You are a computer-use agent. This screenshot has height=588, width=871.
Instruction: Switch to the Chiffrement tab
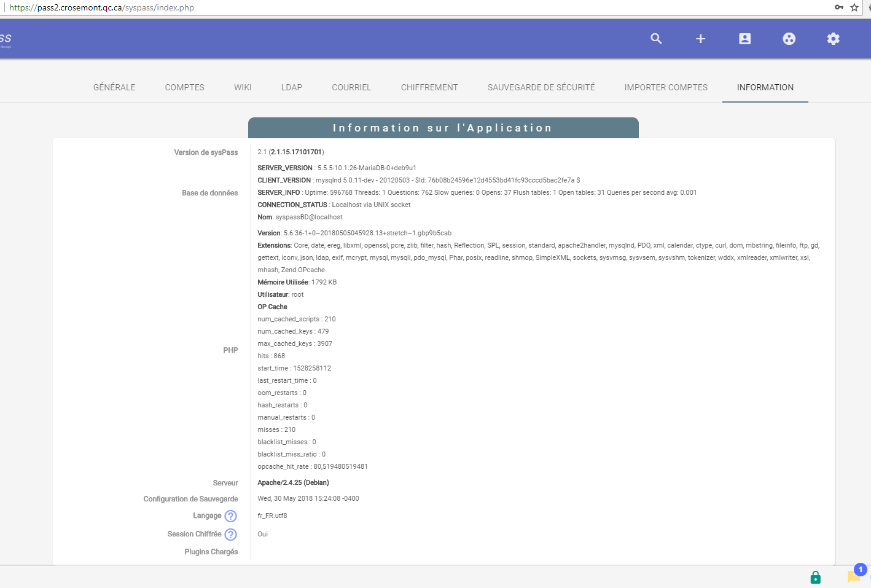pos(429,87)
